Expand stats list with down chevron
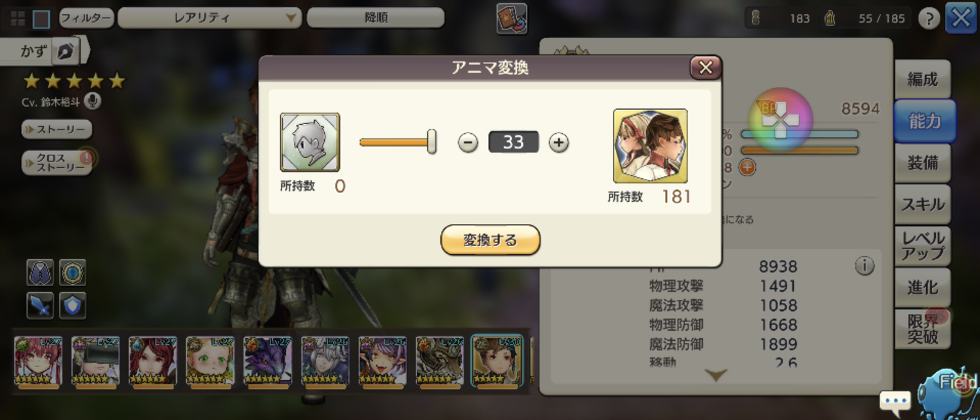The height and width of the screenshot is (420, 980). pyautogui.click(x=717, y=375)
